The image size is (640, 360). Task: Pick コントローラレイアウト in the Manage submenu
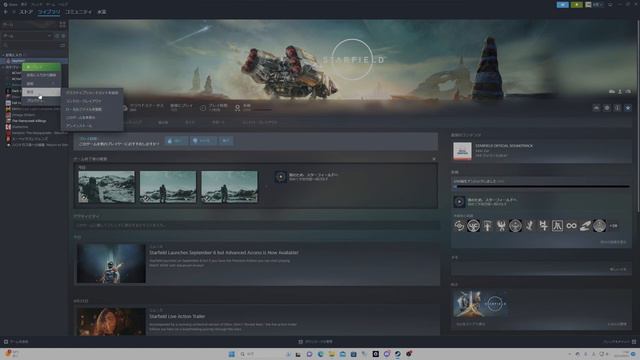pyautogui.click(x=92, y=101)
